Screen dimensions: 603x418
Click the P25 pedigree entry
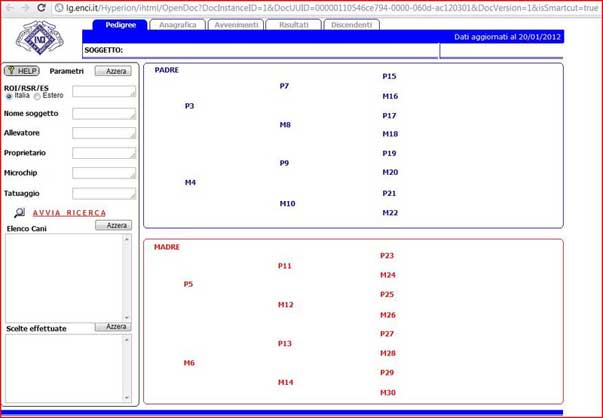click(387, 294)
